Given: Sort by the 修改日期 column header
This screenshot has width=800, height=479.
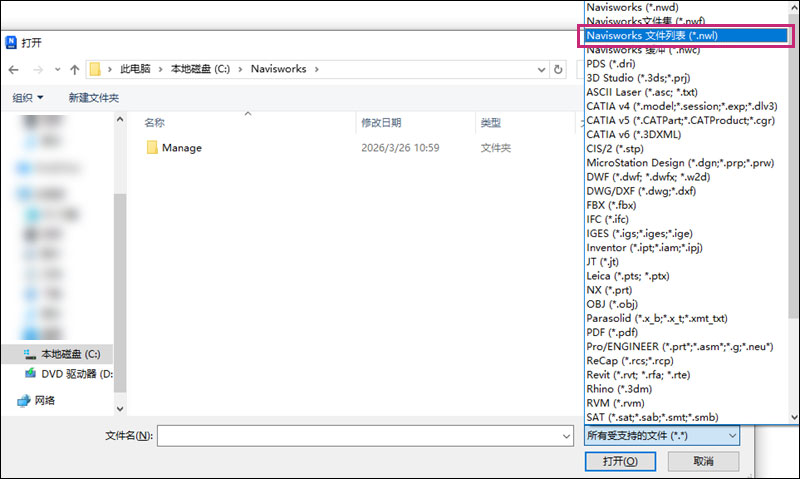Looking at the screenshot, I should pyautogui.click(x=381, y=122).
